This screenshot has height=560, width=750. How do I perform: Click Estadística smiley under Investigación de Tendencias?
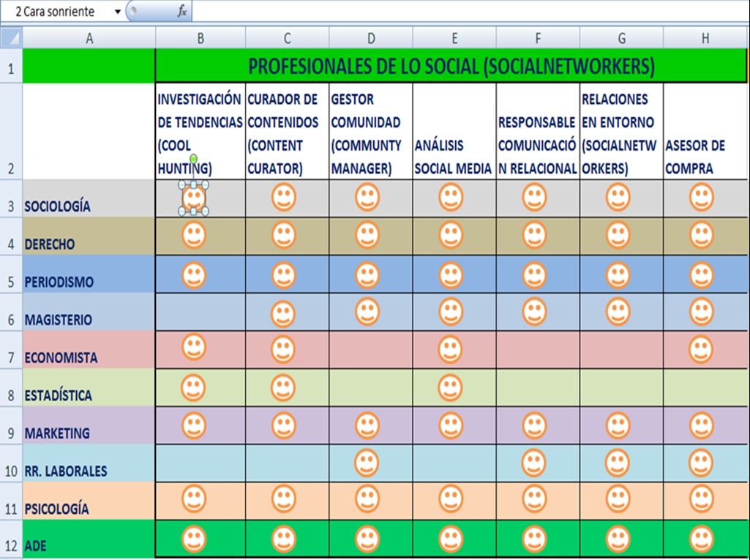193,388
